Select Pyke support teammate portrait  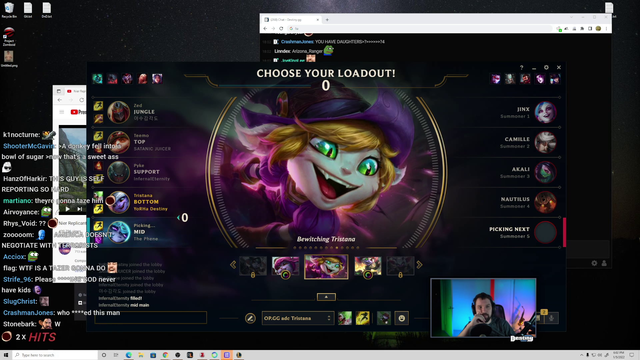118,172
